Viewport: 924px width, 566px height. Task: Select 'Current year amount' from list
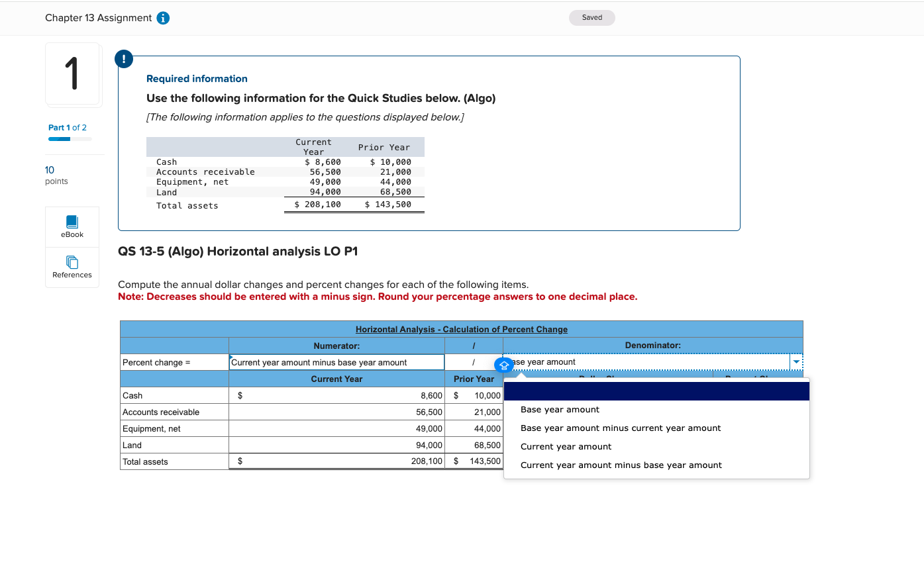(566, 447)
